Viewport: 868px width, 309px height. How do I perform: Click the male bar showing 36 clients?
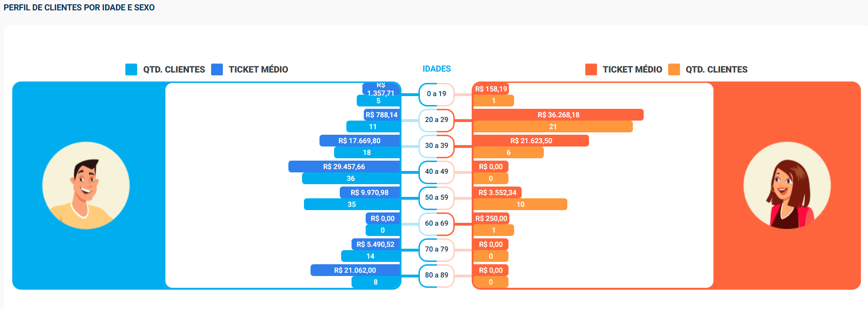point(351,179)
